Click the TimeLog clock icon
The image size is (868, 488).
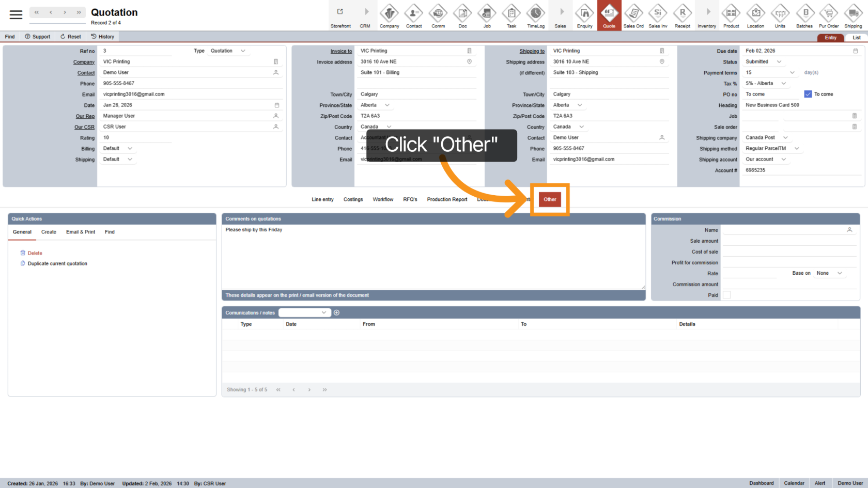[x=536, y=15]
